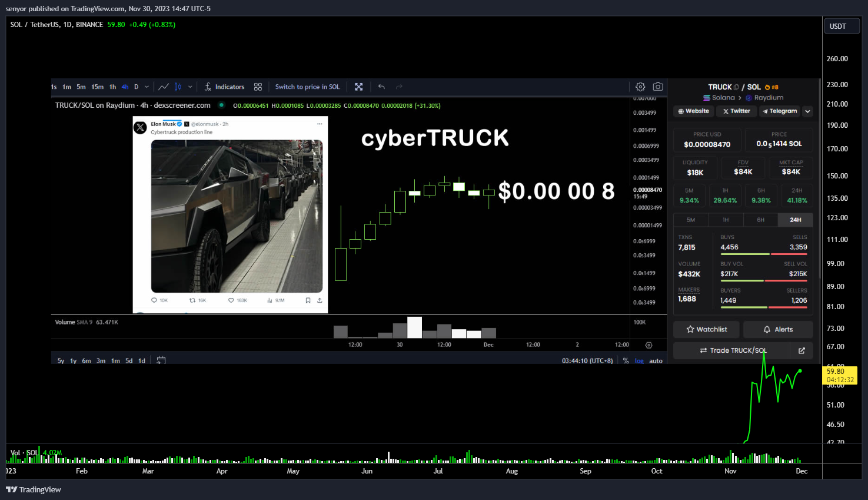Click the orange flame trending #8 badge
Viewport: 868px width, 500px height.
[771, 87]
